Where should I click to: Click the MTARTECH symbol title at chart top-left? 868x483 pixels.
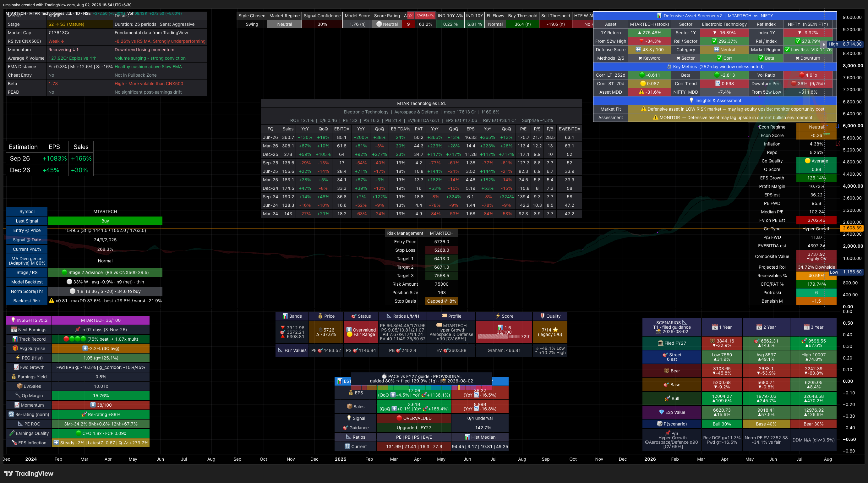pyautogui.click(x=48, y=14)
